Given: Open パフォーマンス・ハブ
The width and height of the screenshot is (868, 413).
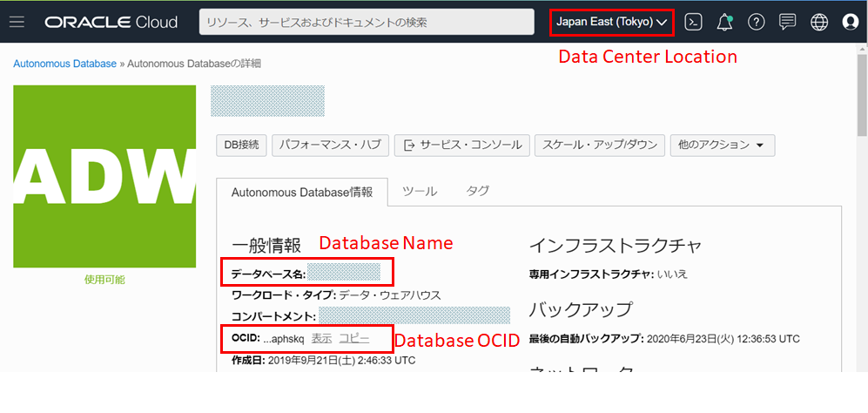Looking at the screenshot, I should (x=330, y=146).
